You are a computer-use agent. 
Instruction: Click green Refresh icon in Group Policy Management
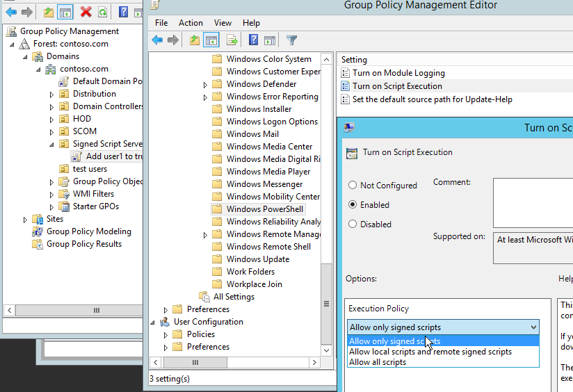point(103,13)
